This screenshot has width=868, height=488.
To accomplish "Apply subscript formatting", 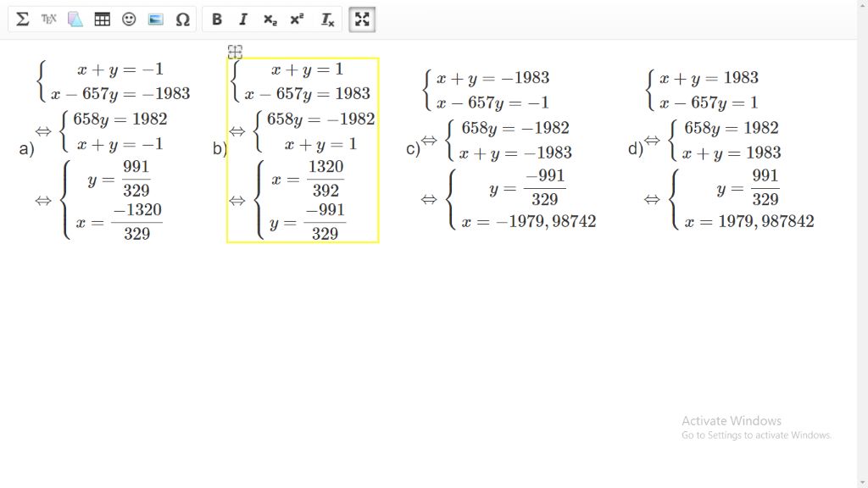I will coord(270,19).
